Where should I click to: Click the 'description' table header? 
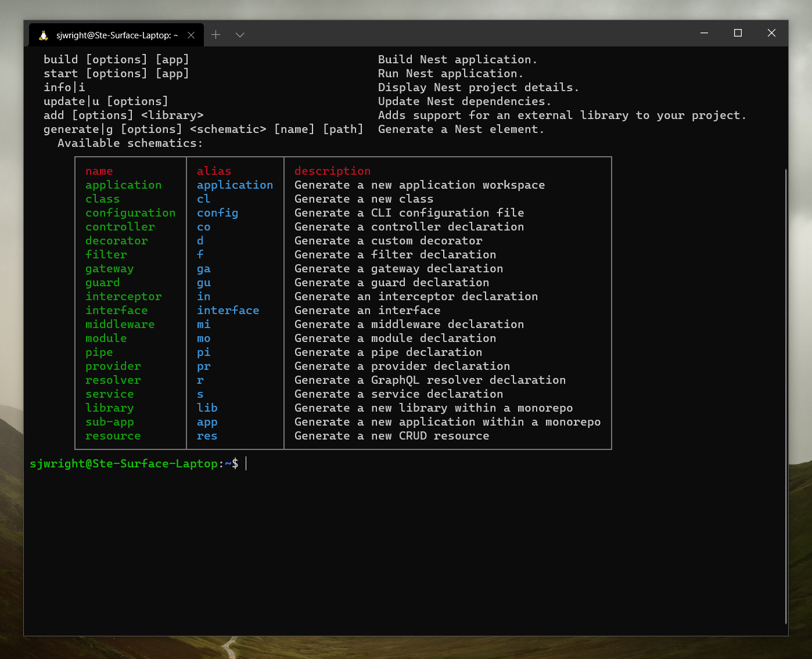[332, 171]
